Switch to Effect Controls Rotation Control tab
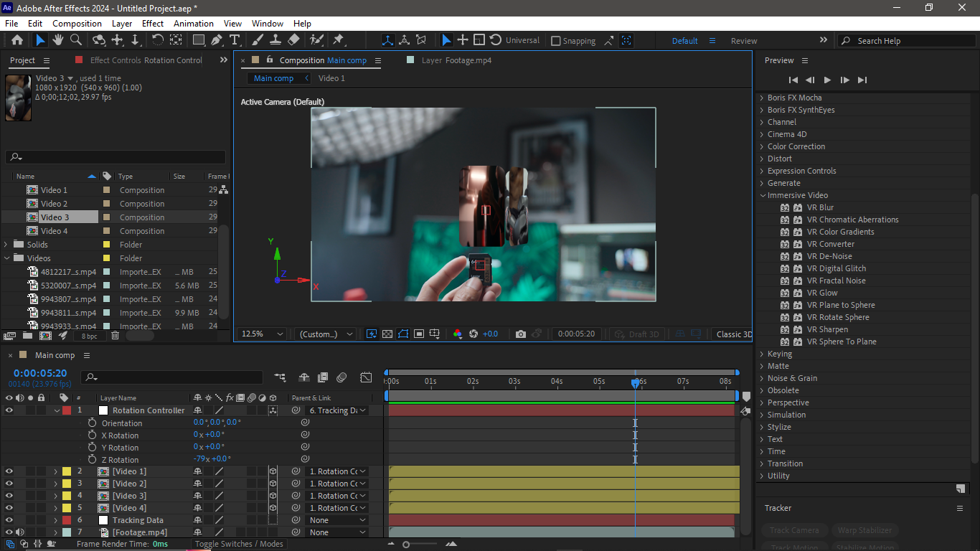The image size is (980, 551). 146,60
